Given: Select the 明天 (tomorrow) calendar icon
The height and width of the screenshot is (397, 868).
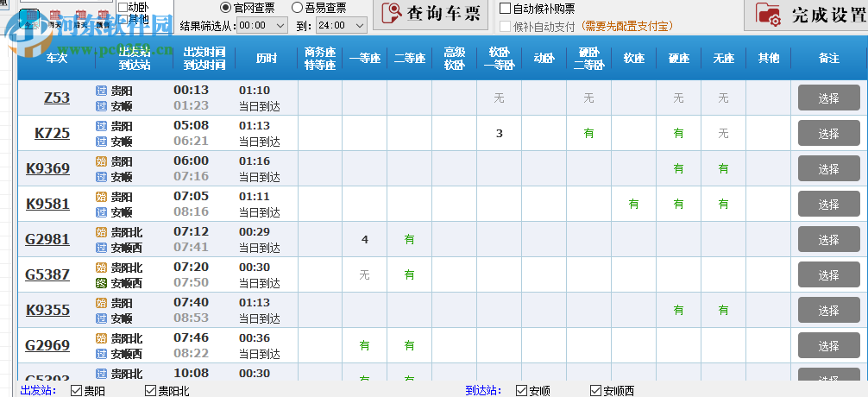Looking at the screenshot, I should pos(55,19).
